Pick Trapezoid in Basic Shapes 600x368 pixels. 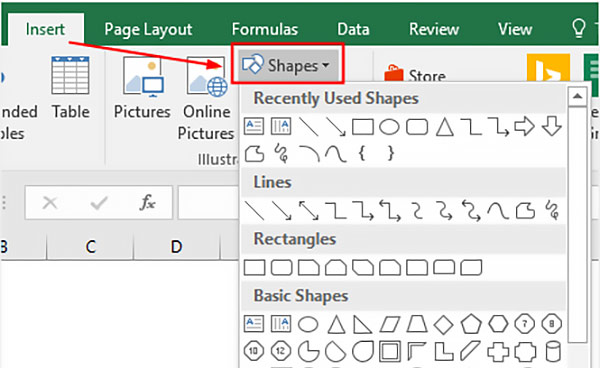coord(417,324)
